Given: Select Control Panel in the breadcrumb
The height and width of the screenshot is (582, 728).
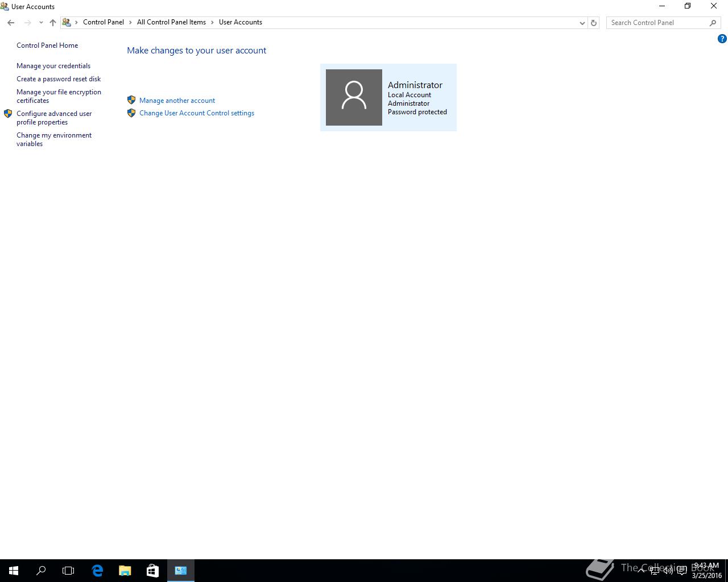Looking at the screenshot, I should 104,22.
